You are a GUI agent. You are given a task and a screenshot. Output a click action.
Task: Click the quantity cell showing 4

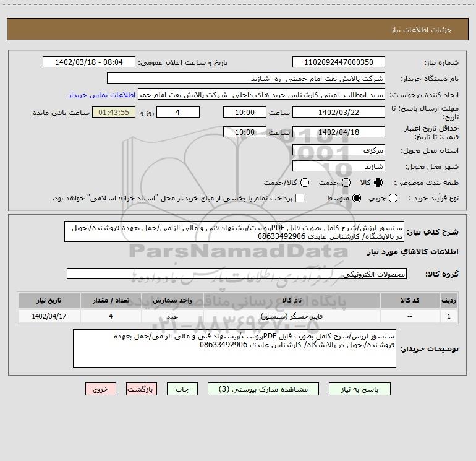click(x=111, y=316)
